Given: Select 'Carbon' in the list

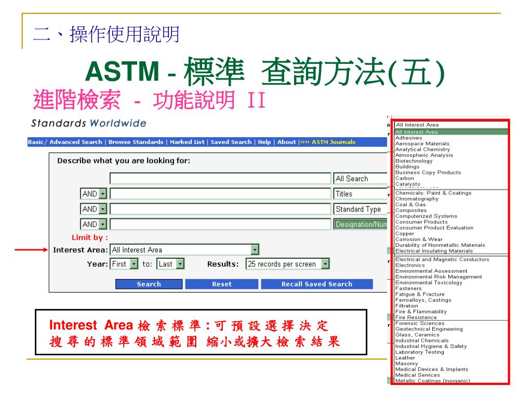Looking at the screenshot, I should 404,178.
